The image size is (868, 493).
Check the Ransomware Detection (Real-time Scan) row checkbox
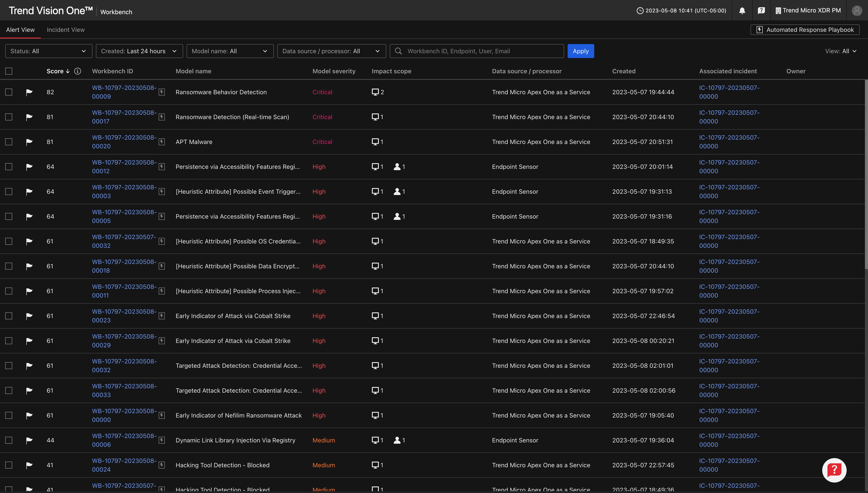pyautogui.click(x=9, y=117)
